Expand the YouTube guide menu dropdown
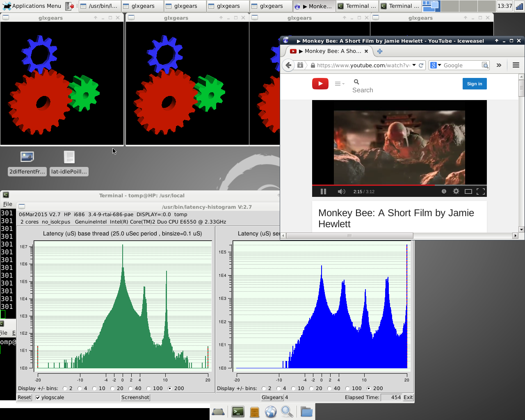The image size is (525, 420). (x=339, y=84)
